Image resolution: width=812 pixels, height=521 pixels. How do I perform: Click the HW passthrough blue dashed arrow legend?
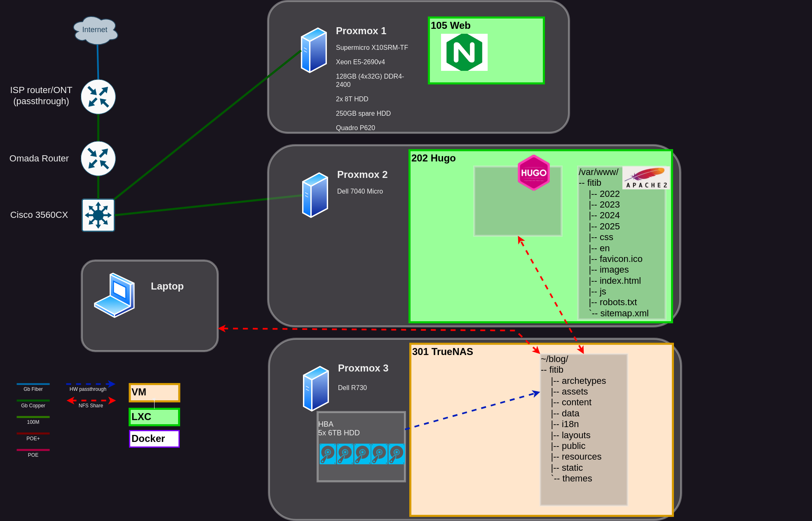tap(91, 384)
